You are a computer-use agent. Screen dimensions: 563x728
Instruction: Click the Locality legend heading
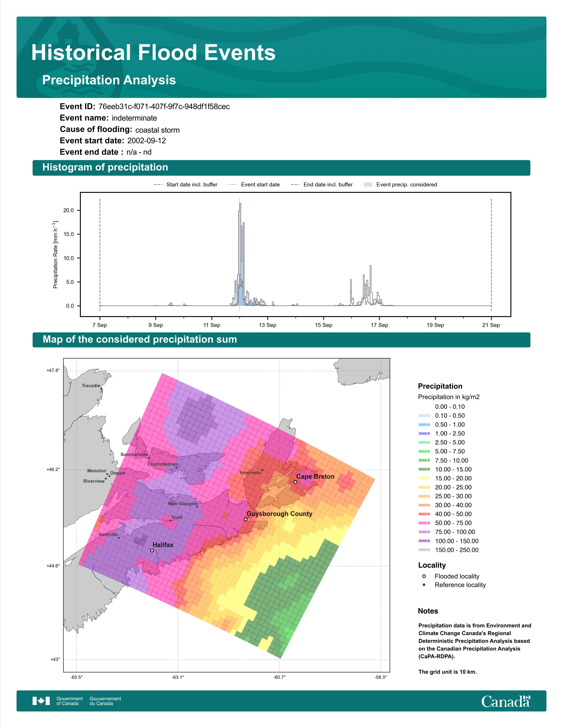(432, 565)
